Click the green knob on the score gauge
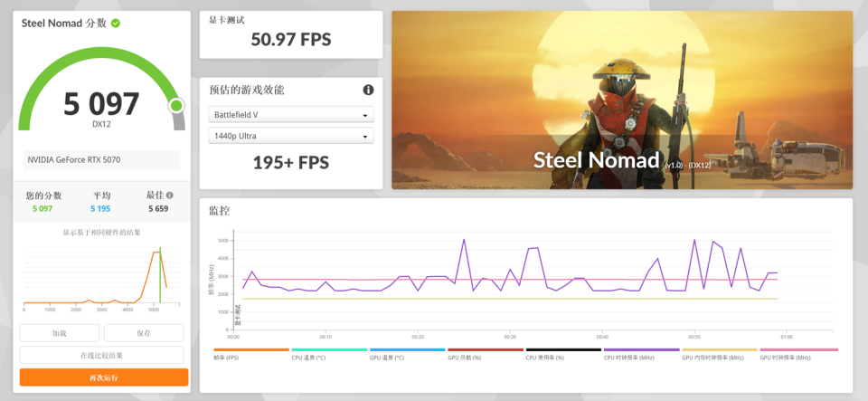Viewport: 868px width, 401px height. (176, 106)
